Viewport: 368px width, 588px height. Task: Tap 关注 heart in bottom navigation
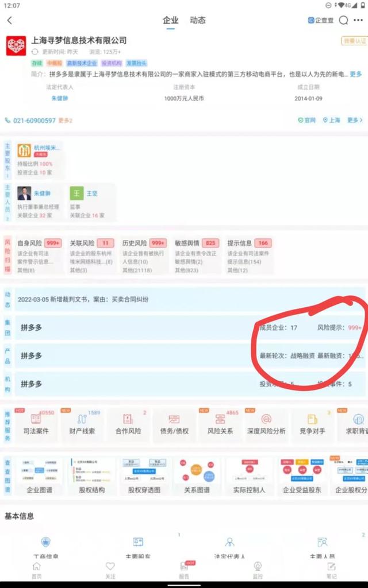coord(110,570)
